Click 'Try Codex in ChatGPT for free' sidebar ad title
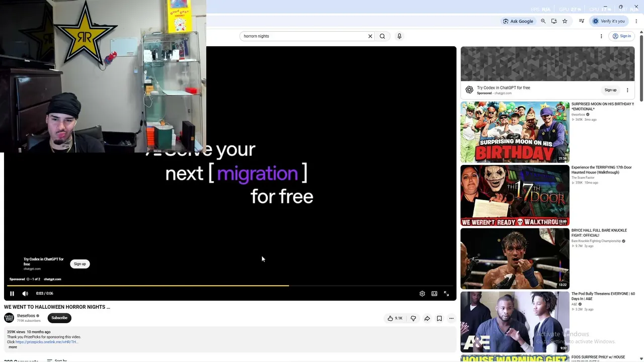 [x=503, y=88]
